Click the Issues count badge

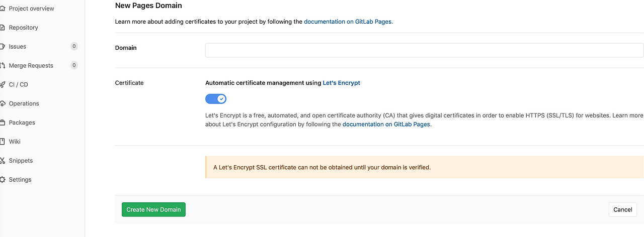[74, 47]
